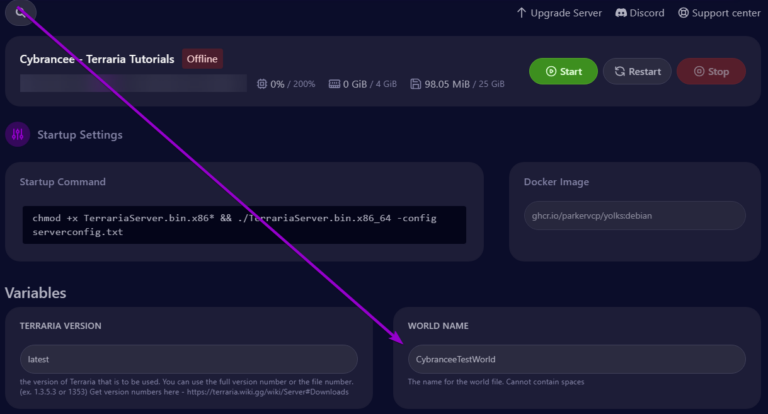Click the blurred server address bar

click(x=133, y=83)
